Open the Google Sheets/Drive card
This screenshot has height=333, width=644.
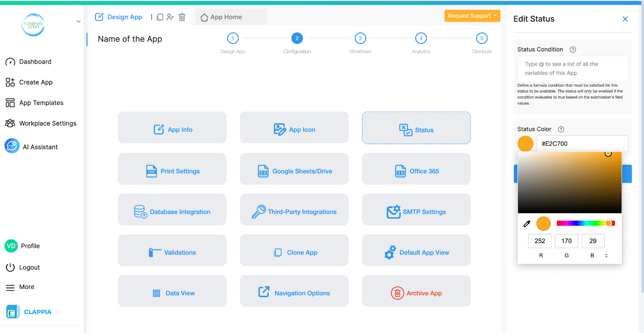[x=294, y=169]
